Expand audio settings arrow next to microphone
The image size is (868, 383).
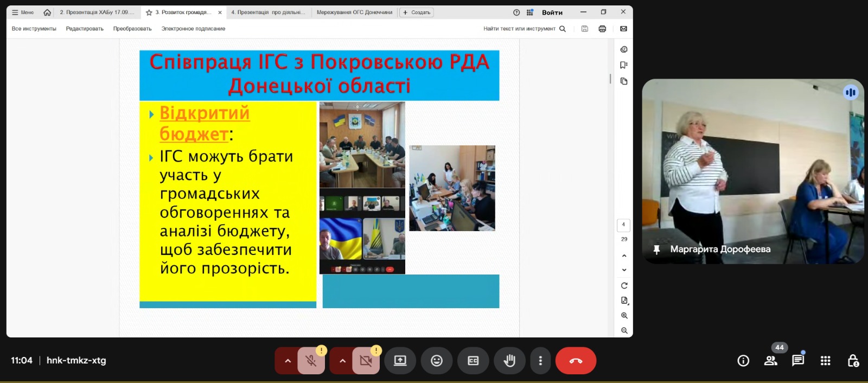coord(288,361)
